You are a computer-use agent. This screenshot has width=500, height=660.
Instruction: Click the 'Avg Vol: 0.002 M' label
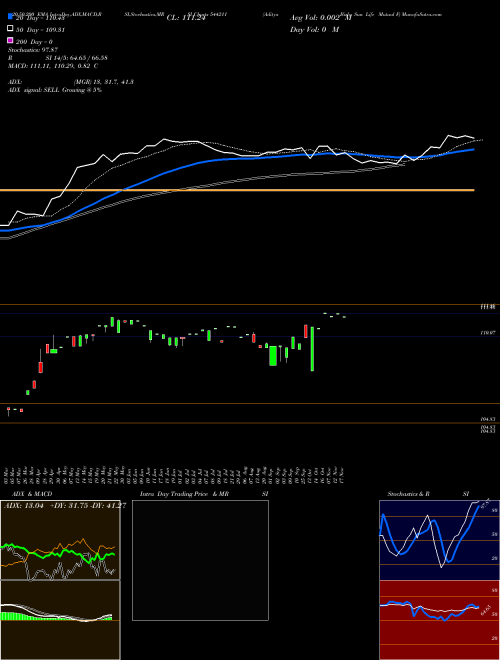[x=321, y=18]
